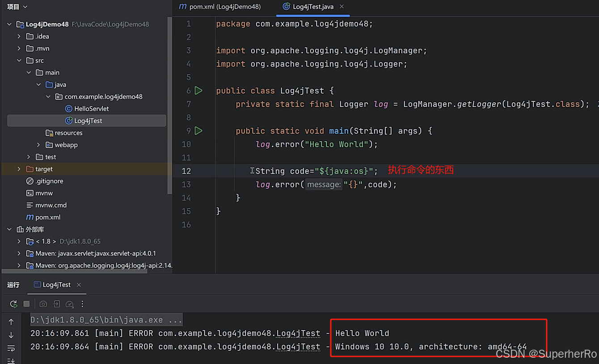Expand the target folder in project tree

pos(19,169)
